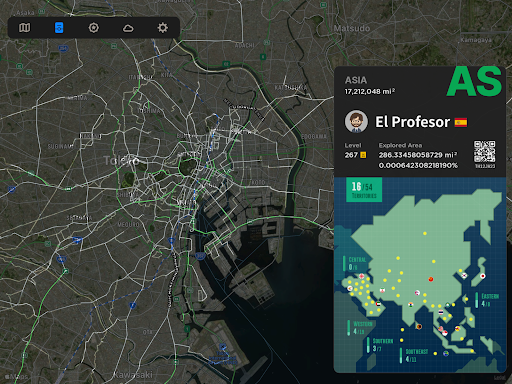Open settings gear icon

tap(163, 28)
